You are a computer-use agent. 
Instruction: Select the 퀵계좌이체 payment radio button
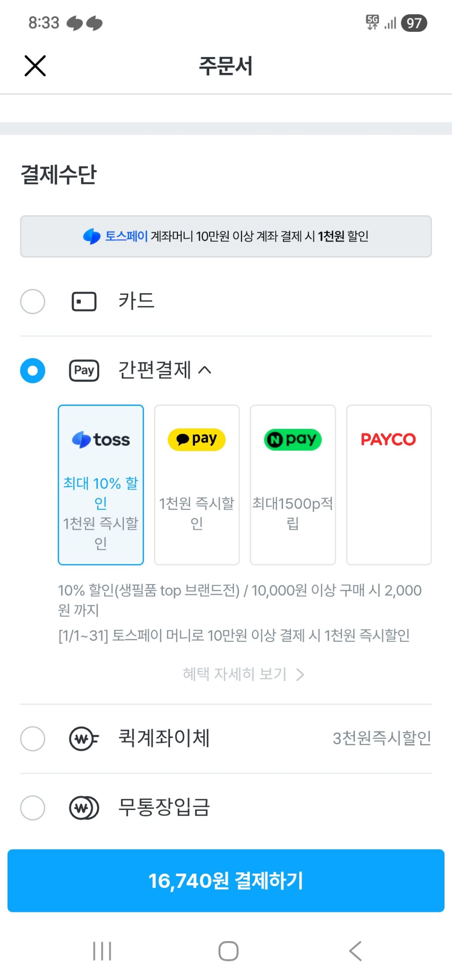(32, 738)
